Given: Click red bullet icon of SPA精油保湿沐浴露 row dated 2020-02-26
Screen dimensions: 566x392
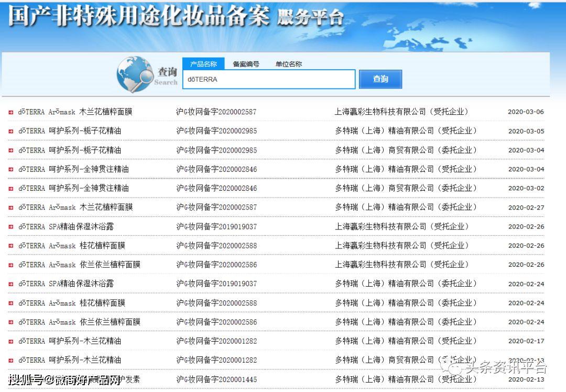Looking at the screenshot, I should (x=11, y=227).
